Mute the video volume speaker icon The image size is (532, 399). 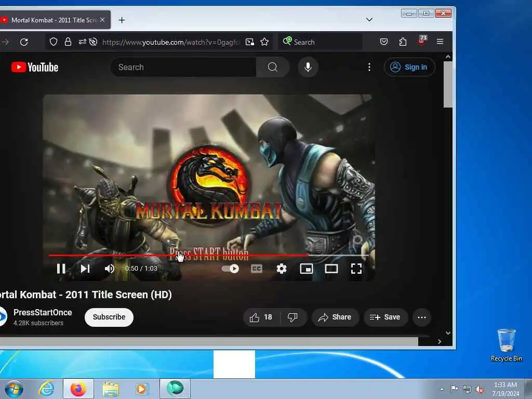(109, 269)
